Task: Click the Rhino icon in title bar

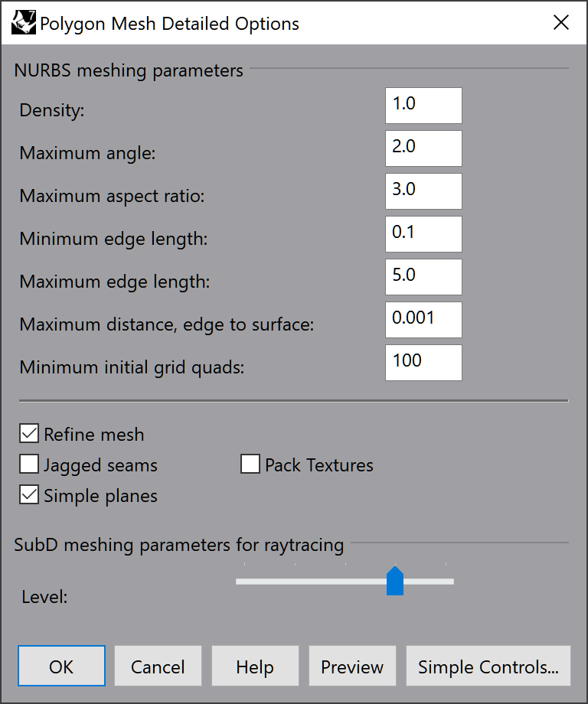Action: coord(24,23)
